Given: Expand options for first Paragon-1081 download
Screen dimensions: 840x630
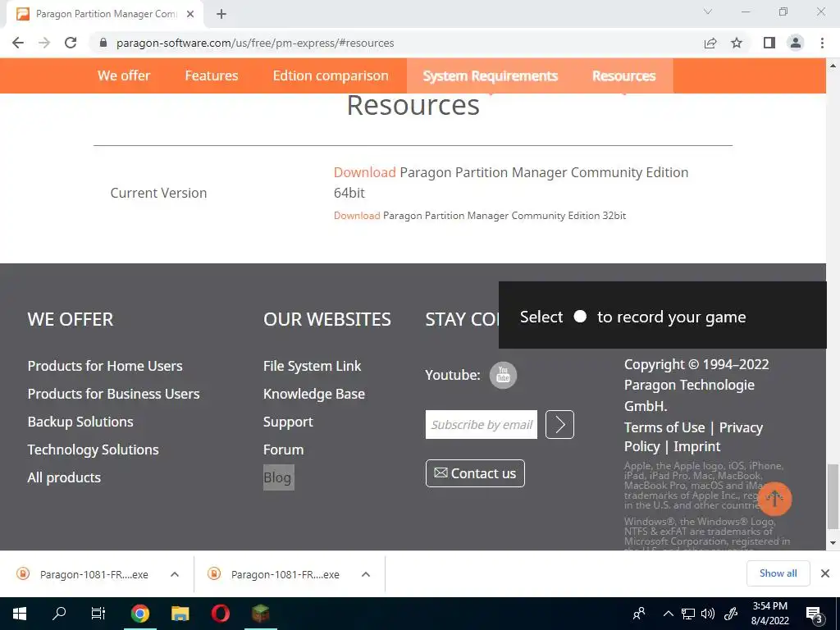Looking at the screenshot, I should tap(174, 574).
